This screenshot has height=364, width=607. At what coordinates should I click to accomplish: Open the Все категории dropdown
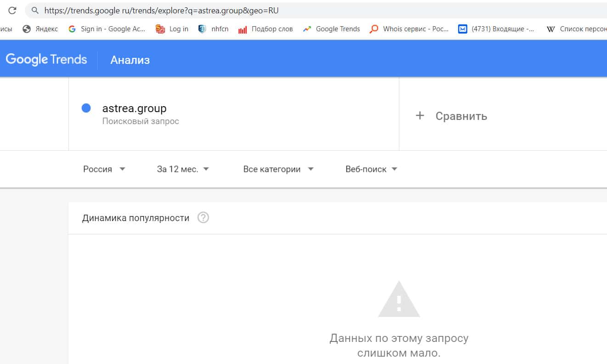coord(278,169)
